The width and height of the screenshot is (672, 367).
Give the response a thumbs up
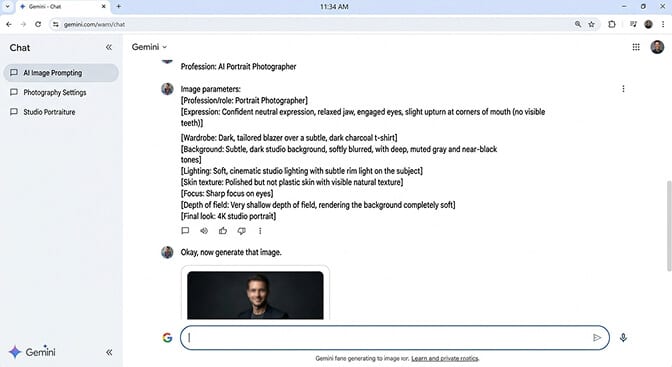[x=223, y=231]
